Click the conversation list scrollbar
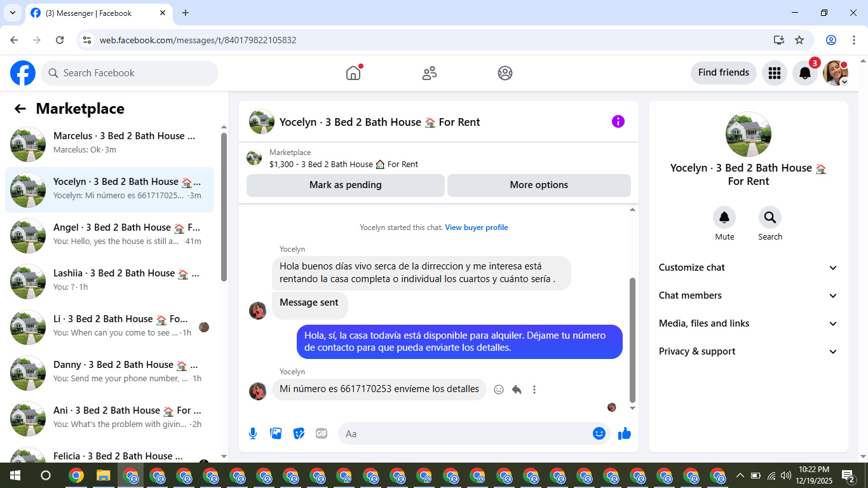The width and height of the screenshot is (868, 488). pos(224,207)
